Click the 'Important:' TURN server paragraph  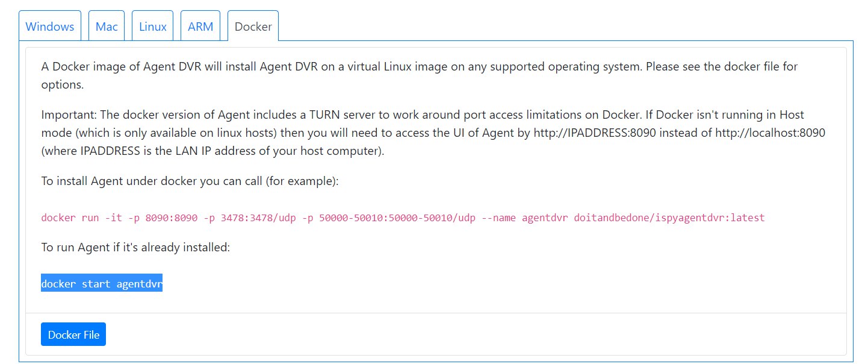click(433, 133)
